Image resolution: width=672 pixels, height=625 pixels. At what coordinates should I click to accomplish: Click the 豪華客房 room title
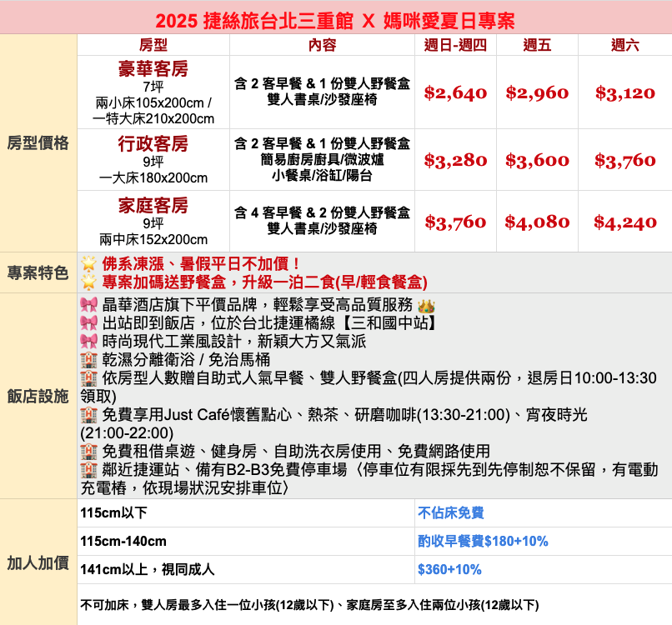pos(153,68)
